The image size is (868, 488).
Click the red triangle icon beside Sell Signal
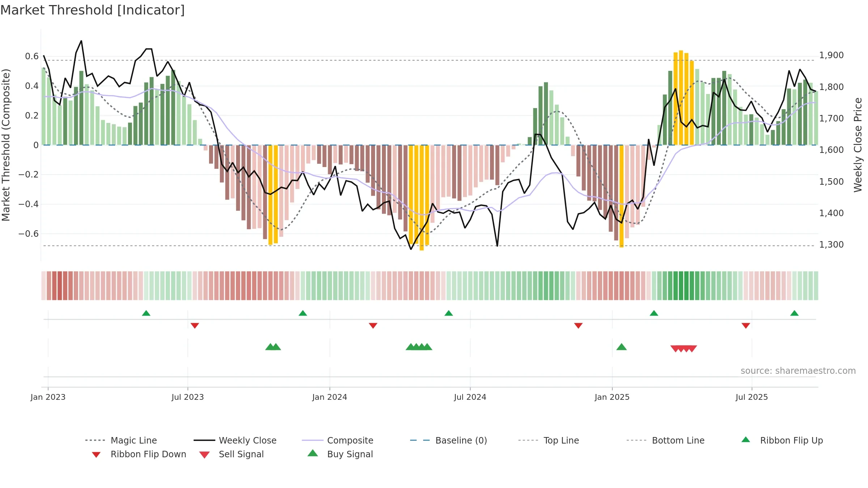click(x=204, y=455)
